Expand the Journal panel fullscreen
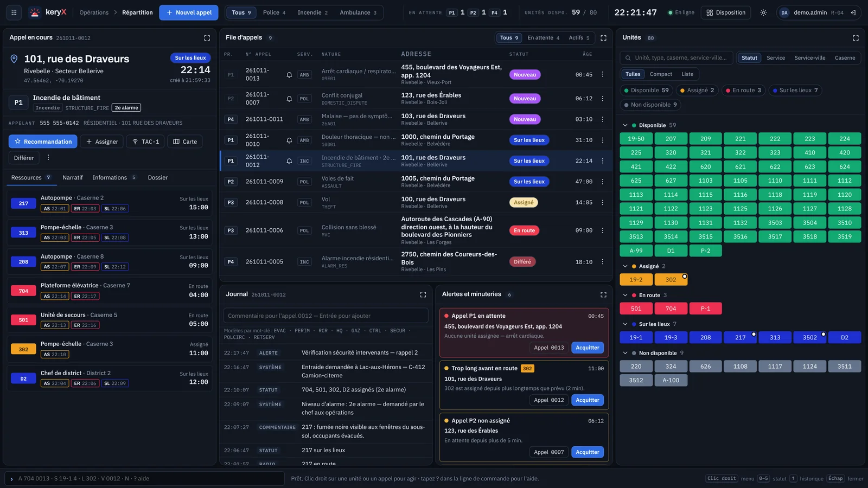The image size is (868, 488). (x=423, y=294)
